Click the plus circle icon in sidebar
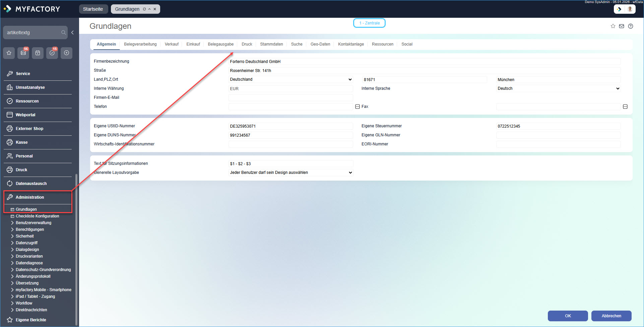Viewport: 644px width, 327px height. (67, 53)
